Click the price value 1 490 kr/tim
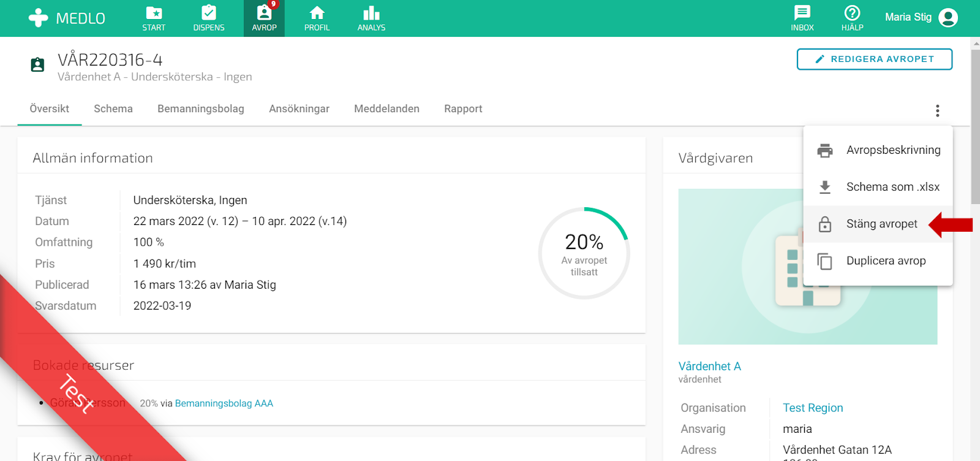The width and height of the screenshot is (980, 461). click(165, 264)
